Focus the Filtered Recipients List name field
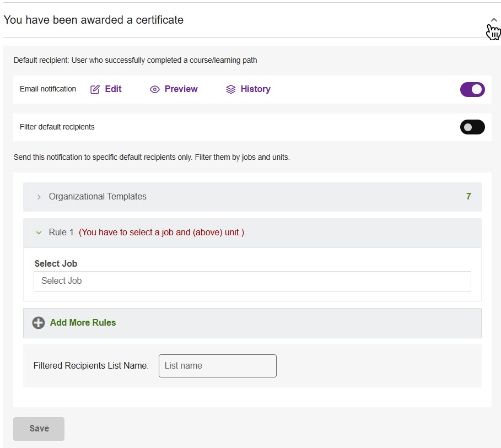This screenshot has width=501, height=448. pos(217,366)
